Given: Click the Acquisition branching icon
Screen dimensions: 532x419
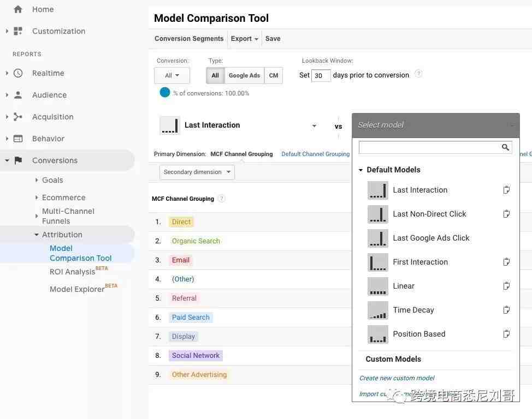Looking at the screenshot, I should click(18, 117).
